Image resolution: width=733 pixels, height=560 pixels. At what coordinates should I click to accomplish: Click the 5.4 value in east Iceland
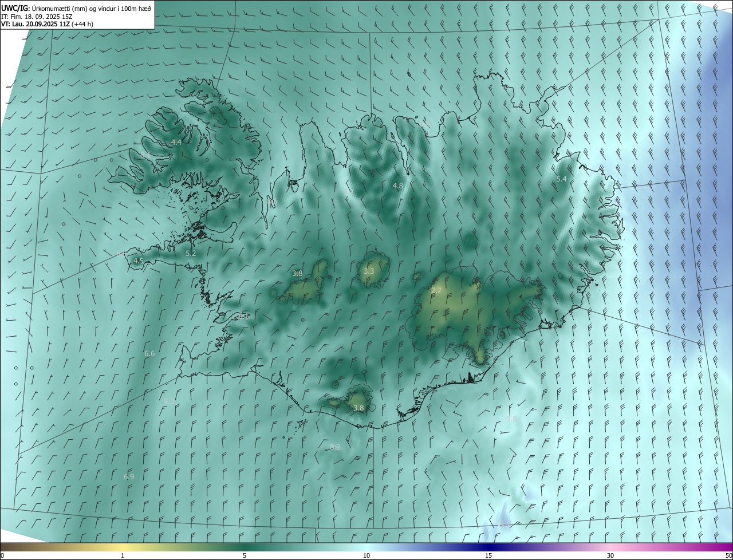(561, 179)
